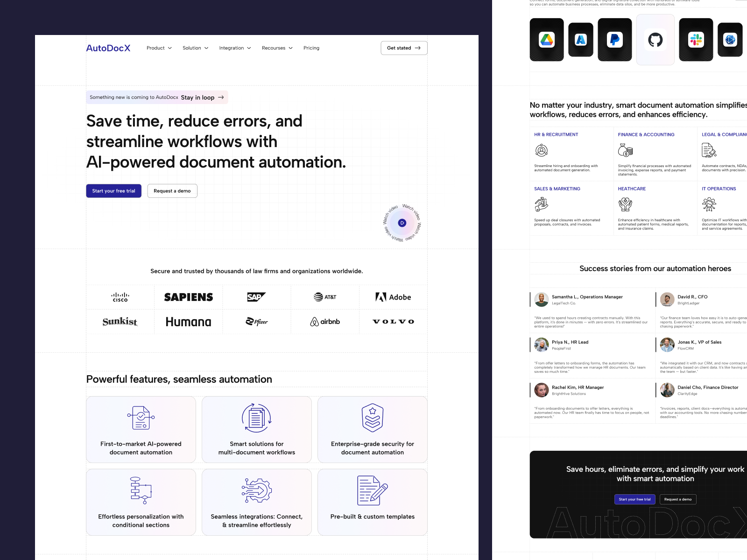Click 'Samantha L., Operations Manager' name text
This screenshot has height=560, width=747.
pos(587,297)
